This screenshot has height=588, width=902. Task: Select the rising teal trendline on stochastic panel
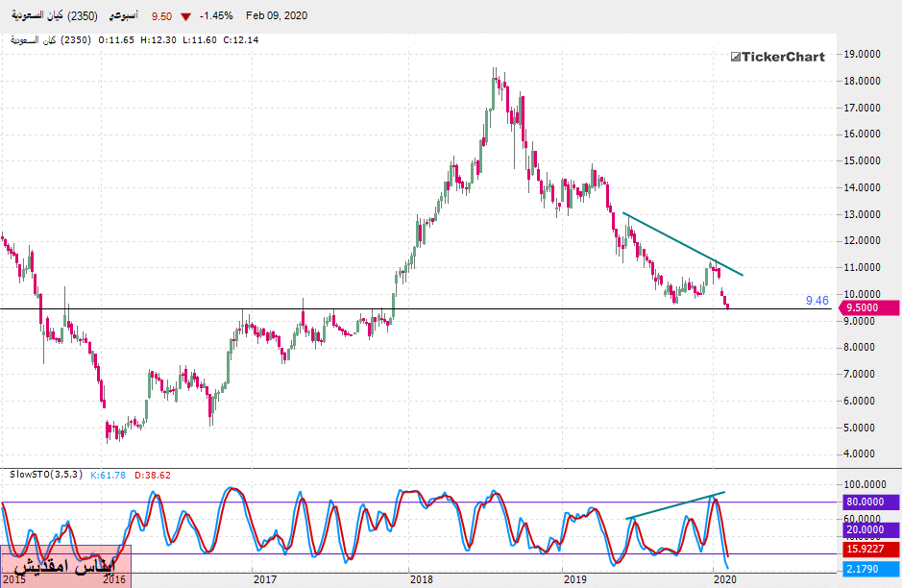675,505
